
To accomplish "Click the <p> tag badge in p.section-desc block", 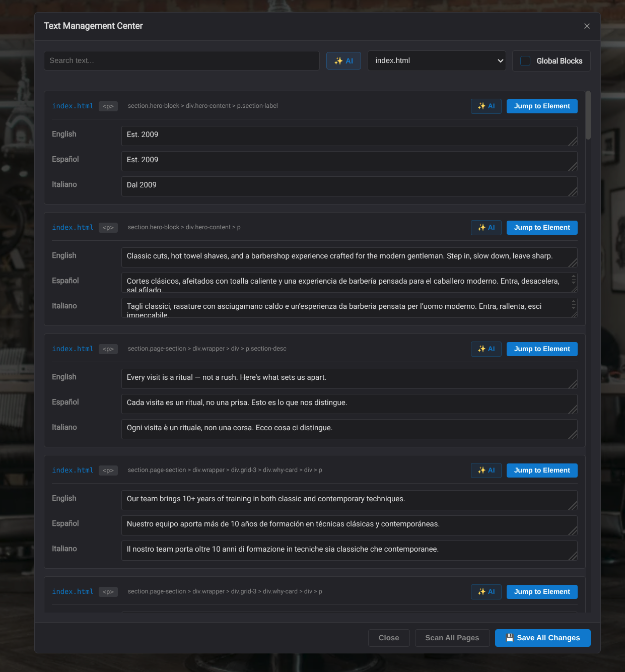I will [108, 349].
